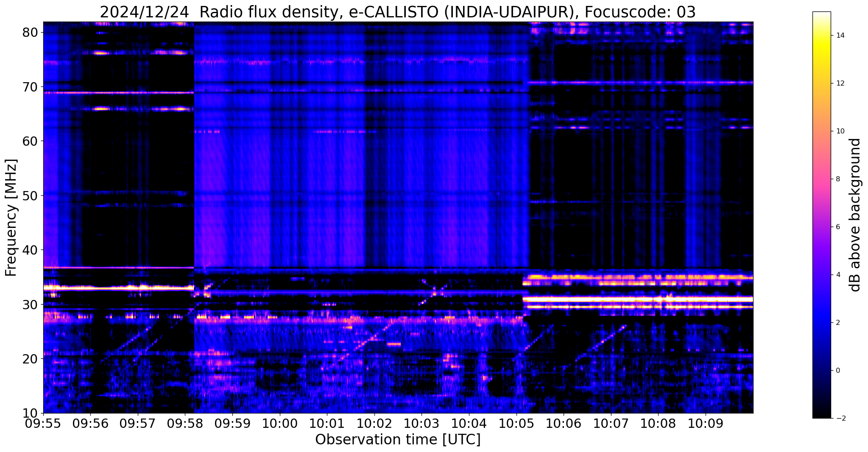This screenshot has width=868, height=452.
Task: Click the 10:04 time tick label
Action: 469,423
